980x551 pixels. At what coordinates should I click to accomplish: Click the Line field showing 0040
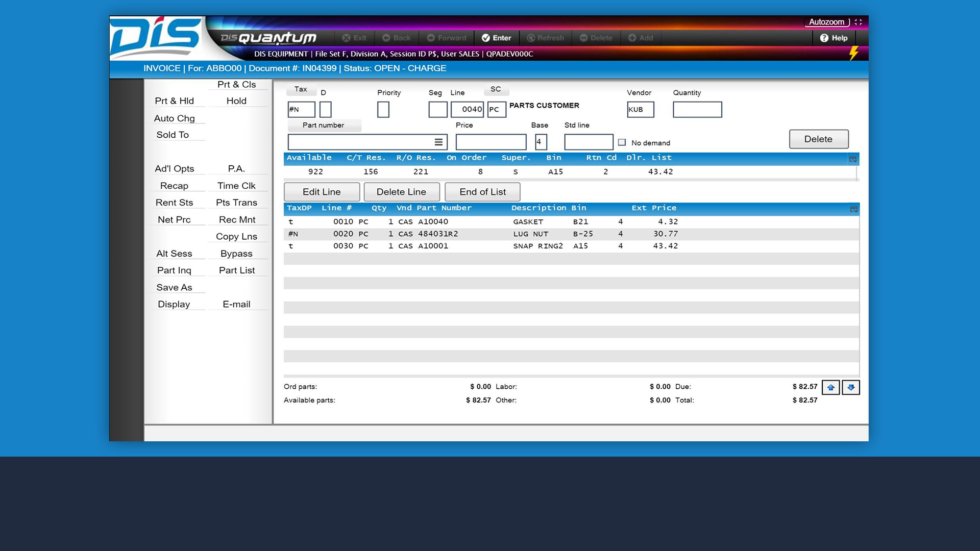467,109
